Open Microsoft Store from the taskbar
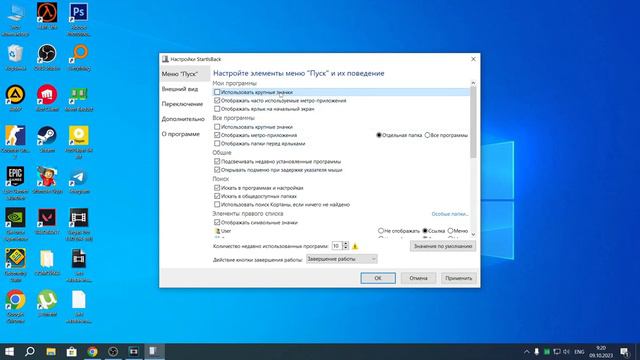The image size is (640, 360). 71,351
